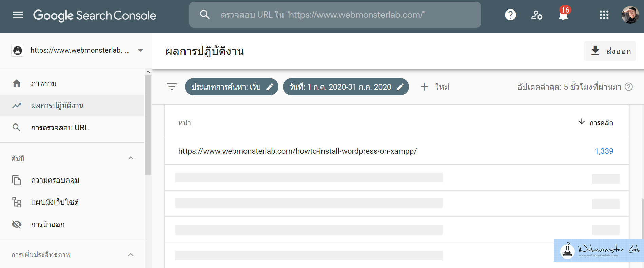Add a new filter with ใหม่ button
644x268 pixels.
point(435,87)
